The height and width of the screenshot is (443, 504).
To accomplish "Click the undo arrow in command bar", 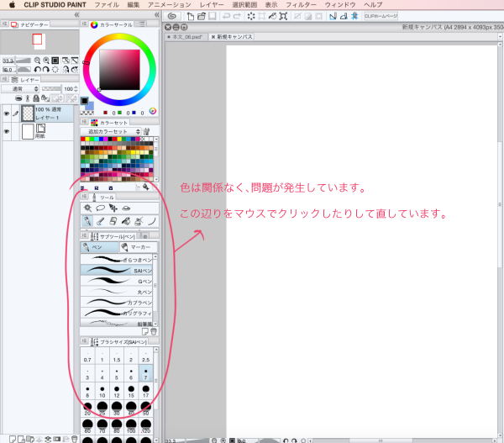I will 226,16.
